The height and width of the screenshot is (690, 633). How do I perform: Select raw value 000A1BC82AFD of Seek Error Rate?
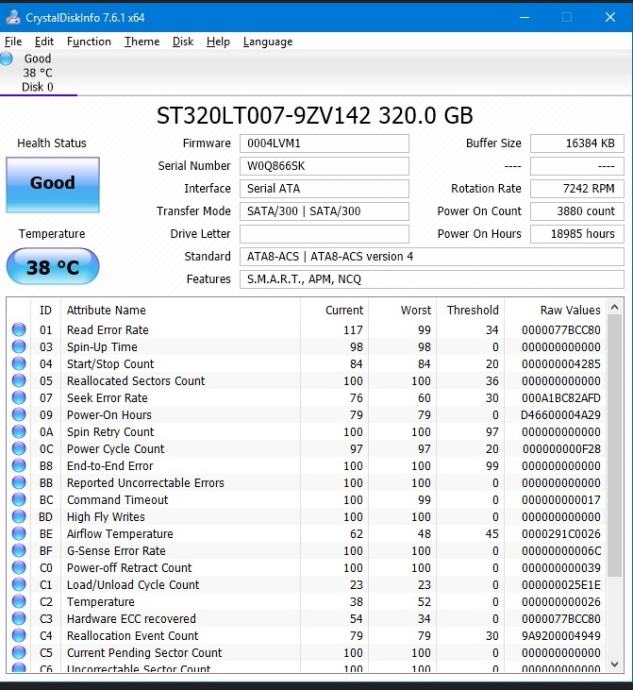point(561,398)
